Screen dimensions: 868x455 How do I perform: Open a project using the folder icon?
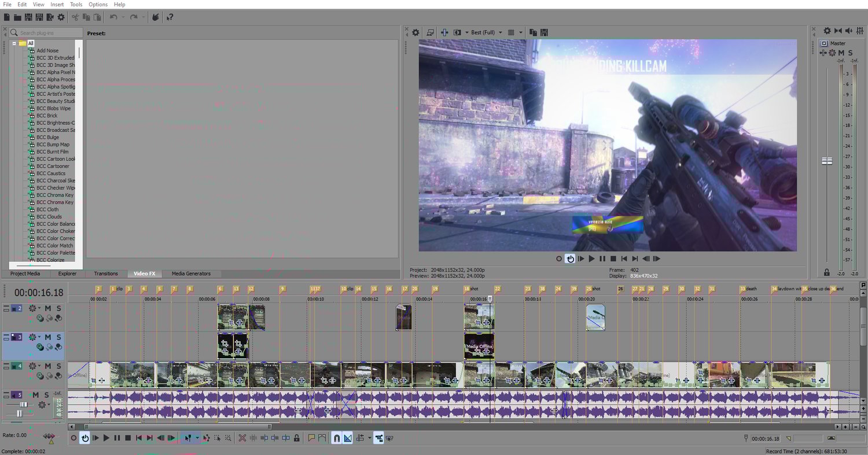pos(17,17)
